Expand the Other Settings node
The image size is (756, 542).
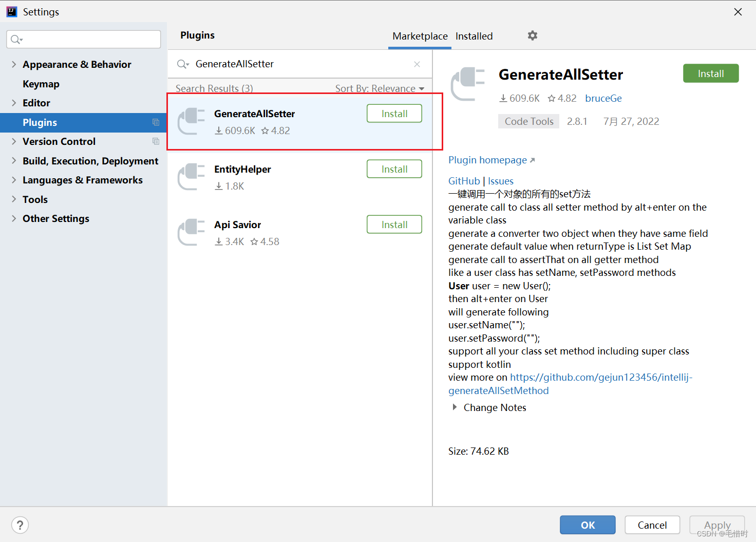(14, 218)
